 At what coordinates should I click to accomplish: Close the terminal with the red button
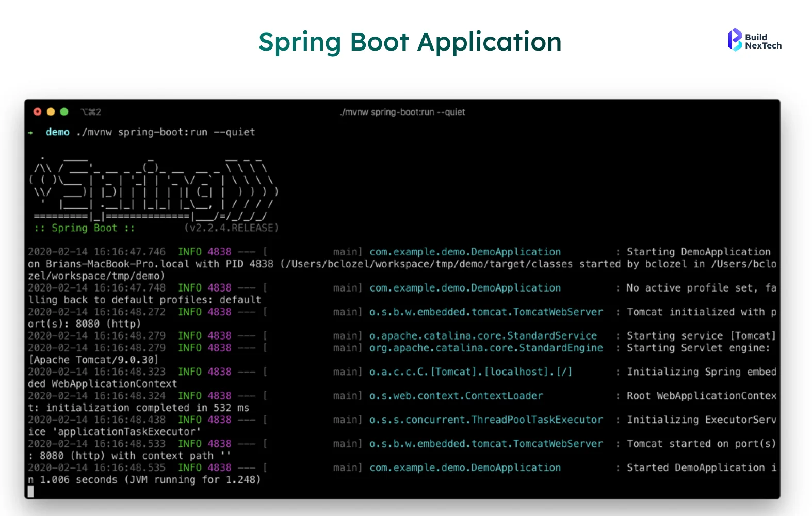click(x=37, y=111)
